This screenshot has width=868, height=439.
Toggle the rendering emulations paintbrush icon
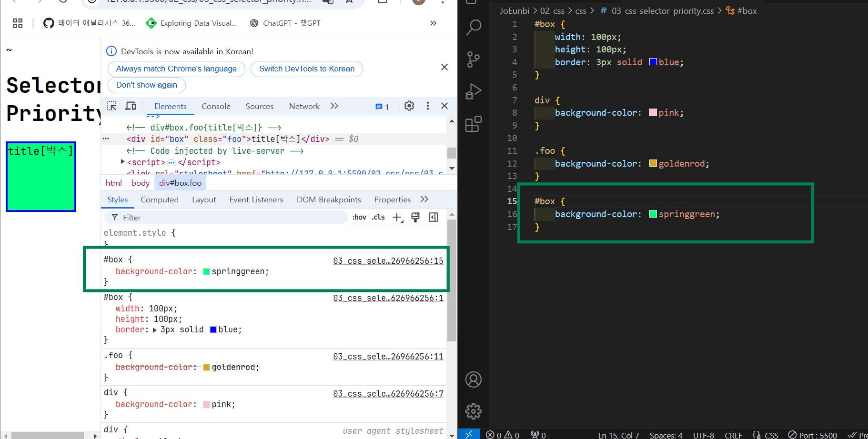tap(415, 217)
